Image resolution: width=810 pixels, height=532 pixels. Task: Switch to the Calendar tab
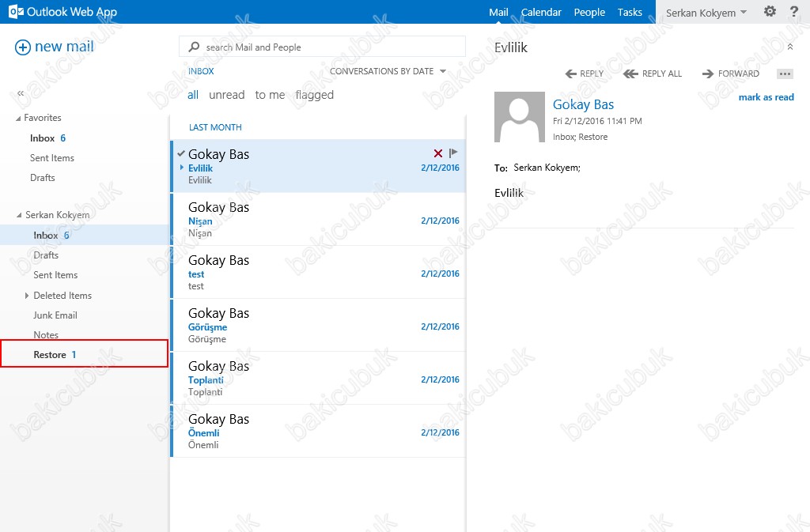541,12
